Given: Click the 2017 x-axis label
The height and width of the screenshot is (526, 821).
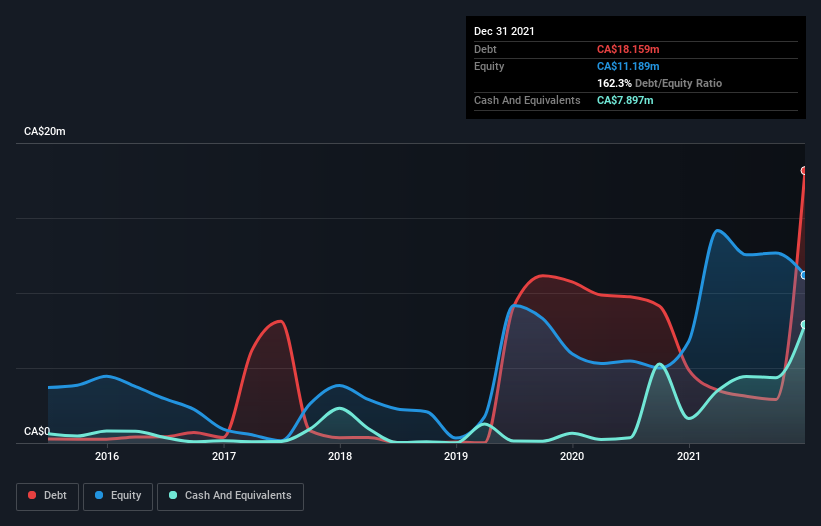Looking at the screenshot, I should (x=224, y=456).
